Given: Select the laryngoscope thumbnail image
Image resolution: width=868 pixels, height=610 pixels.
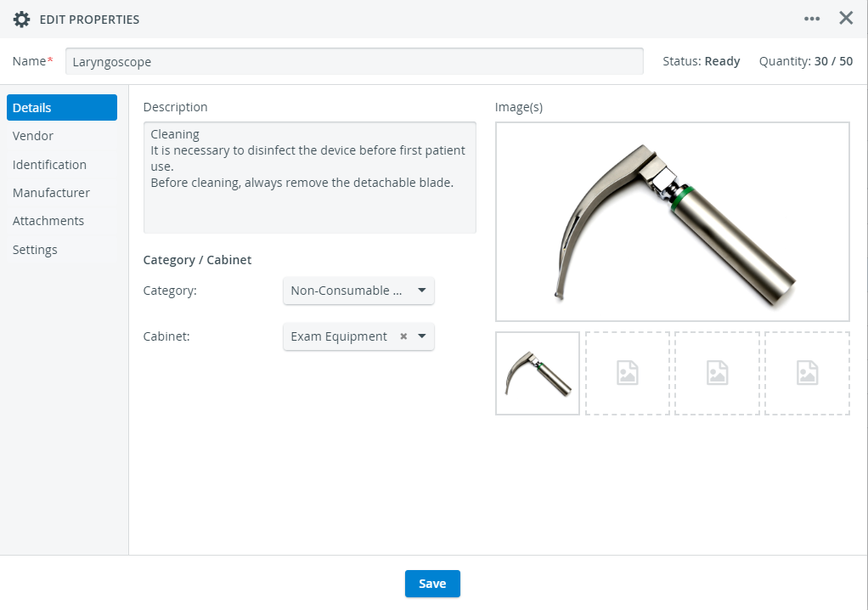Looking at the screenshot, I should point(538,373).
